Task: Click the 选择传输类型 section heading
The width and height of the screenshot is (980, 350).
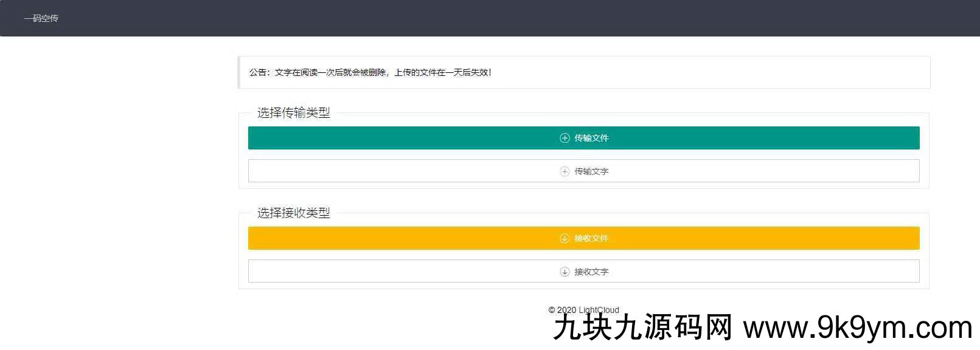Action: point(293,112)
